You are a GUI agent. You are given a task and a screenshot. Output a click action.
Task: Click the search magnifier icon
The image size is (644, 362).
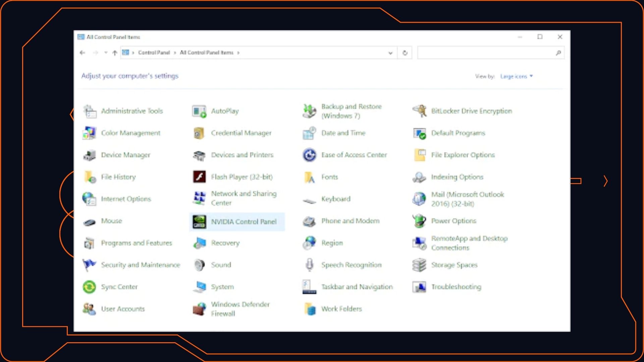tap(558, 53)
